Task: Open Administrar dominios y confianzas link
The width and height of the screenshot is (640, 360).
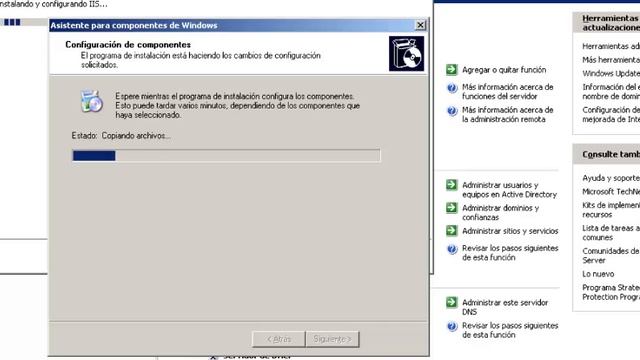Action: [500, 212]
